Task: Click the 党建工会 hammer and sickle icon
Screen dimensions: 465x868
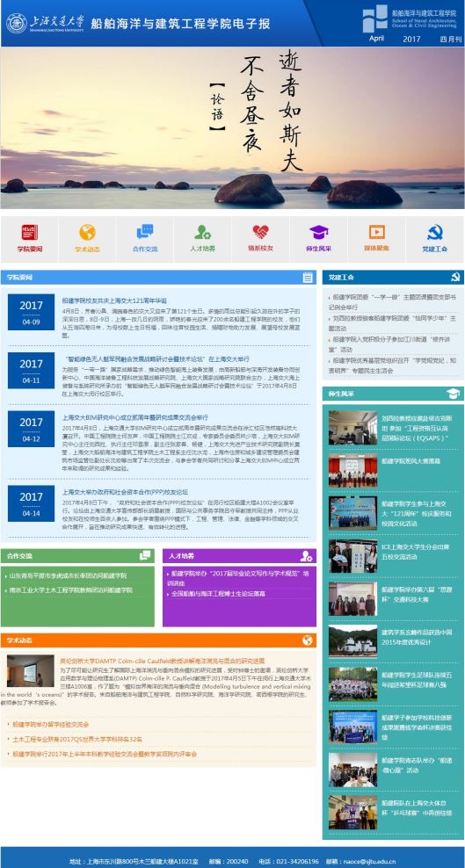Action: [x=434, y=232]
